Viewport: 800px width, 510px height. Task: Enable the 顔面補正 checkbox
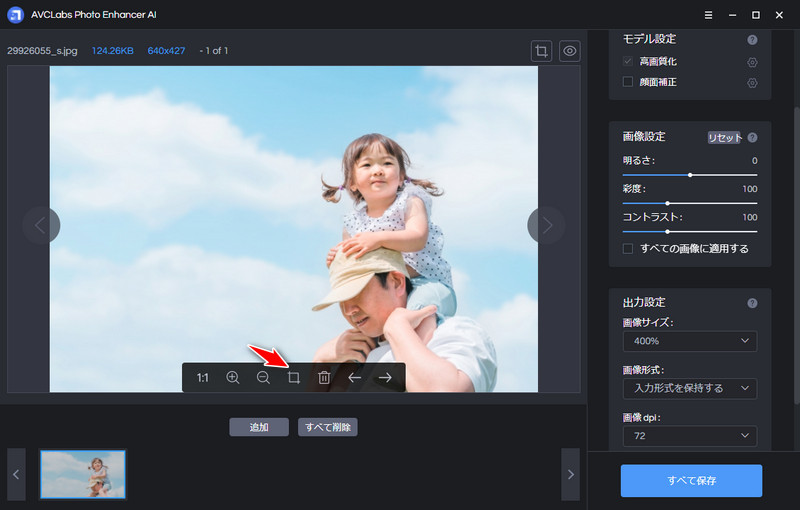(x=628, y=82)
